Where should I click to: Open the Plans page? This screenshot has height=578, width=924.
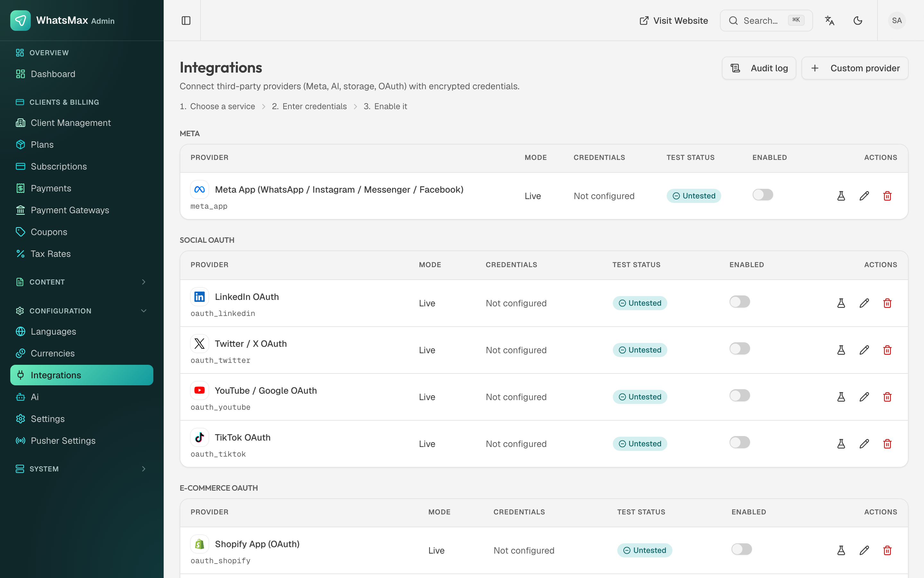pyautogui.click(x=82, y=144)
